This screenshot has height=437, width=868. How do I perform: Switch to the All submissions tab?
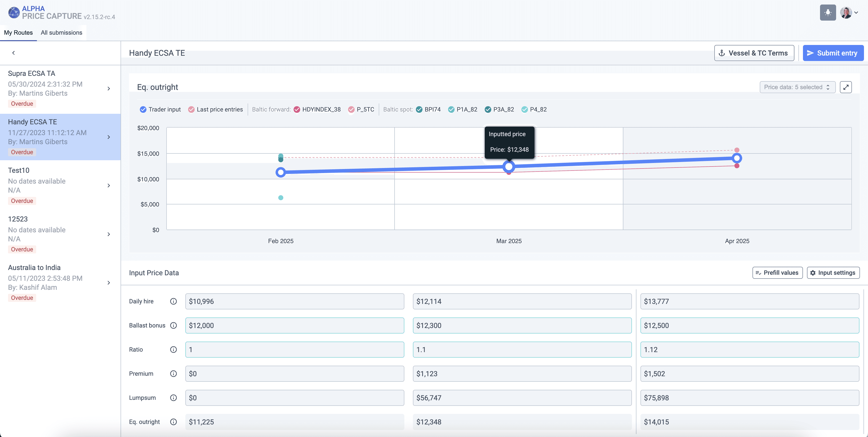pos(61,33)
